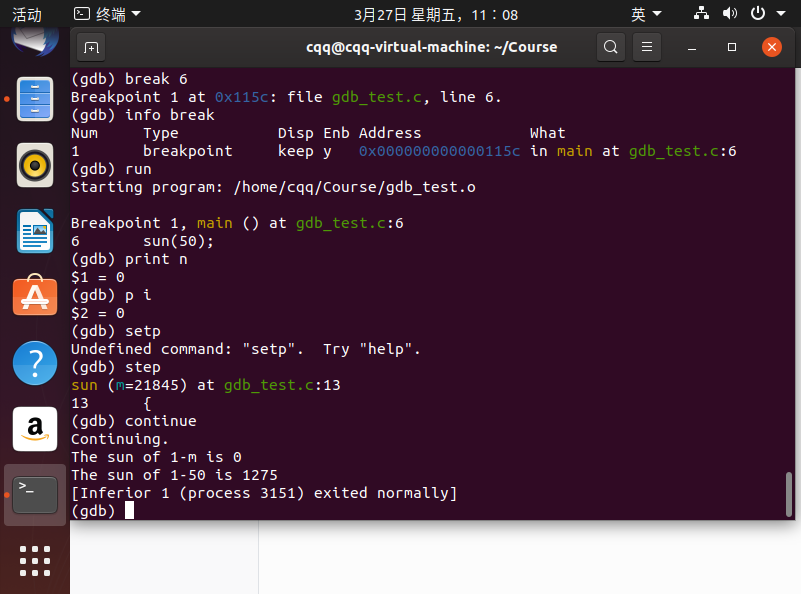
Task: Click the "(gdb) step" command line
Action: coord(116,367)
